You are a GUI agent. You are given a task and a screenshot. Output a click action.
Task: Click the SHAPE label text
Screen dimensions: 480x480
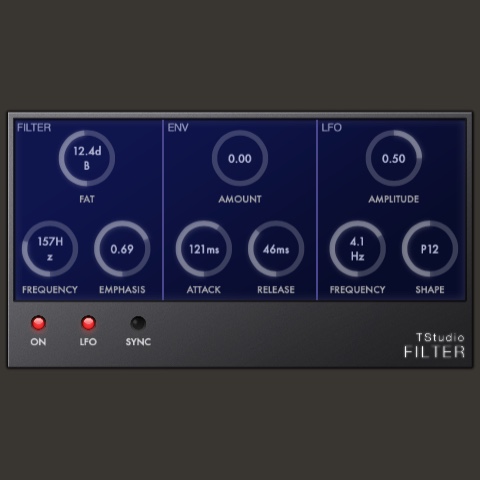[x=430, y=290]
